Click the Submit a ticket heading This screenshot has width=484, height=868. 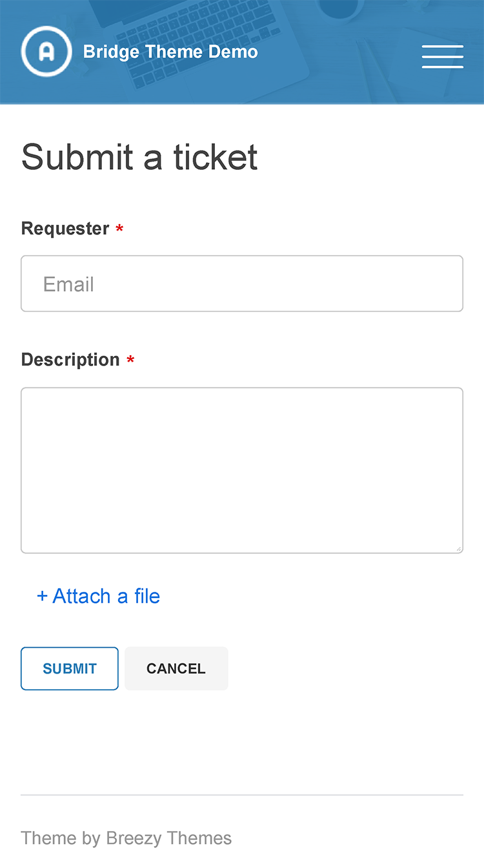click(139, 157)
